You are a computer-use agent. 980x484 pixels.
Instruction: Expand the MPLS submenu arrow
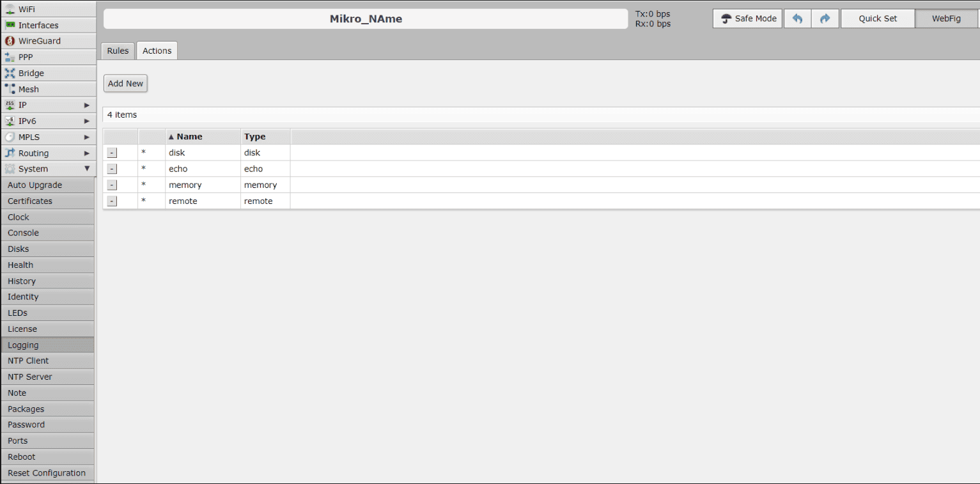87,137
